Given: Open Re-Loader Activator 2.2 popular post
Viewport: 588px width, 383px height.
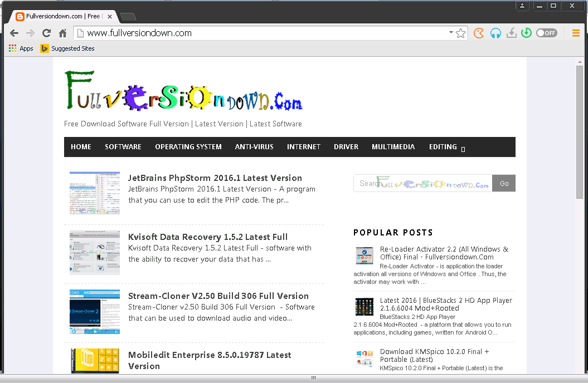Looking at the screenshot, I should coord(444,253).
